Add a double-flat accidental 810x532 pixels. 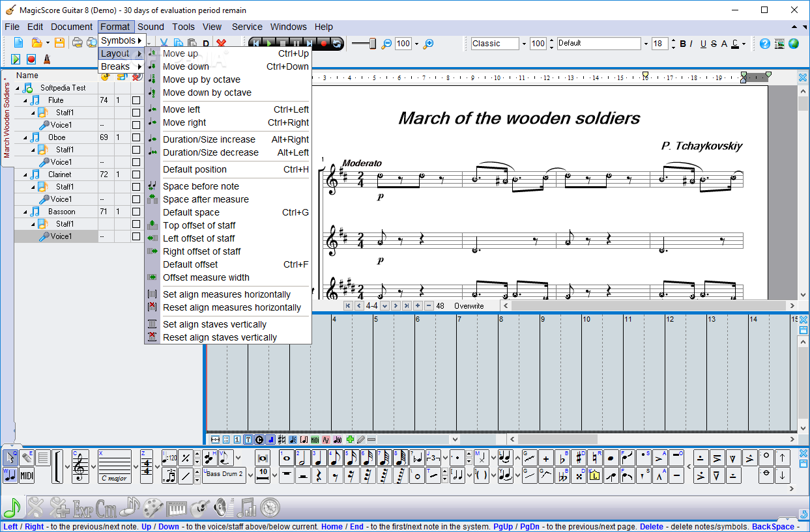pos(562,475)
